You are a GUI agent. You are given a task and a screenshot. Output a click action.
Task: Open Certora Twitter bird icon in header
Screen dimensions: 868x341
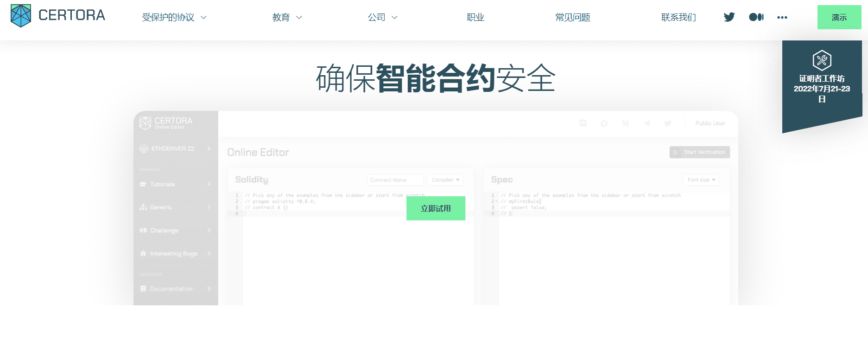coord(729,17)
